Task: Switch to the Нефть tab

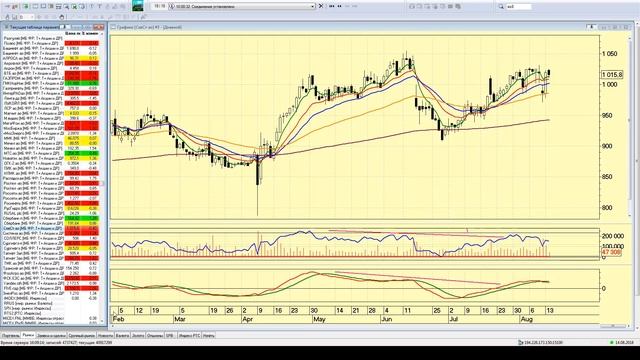Action: click(x=209, y=336)
